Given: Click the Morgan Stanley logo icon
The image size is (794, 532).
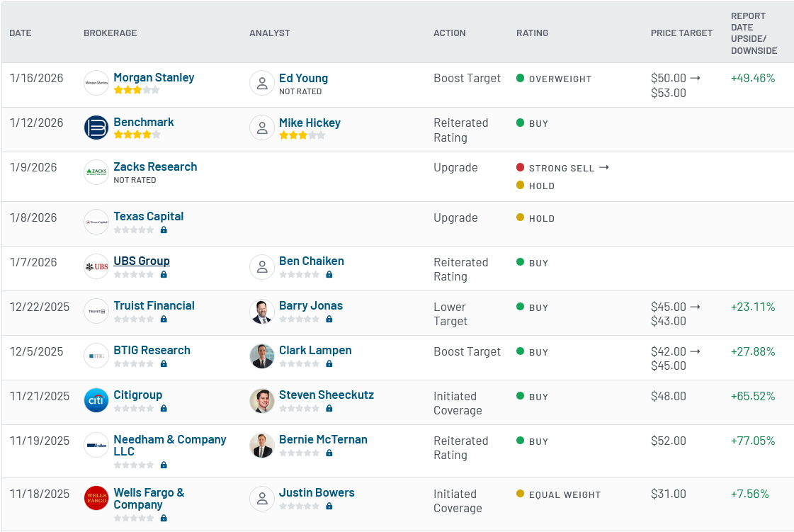Looking at the screenshot, I should [96, 83].
